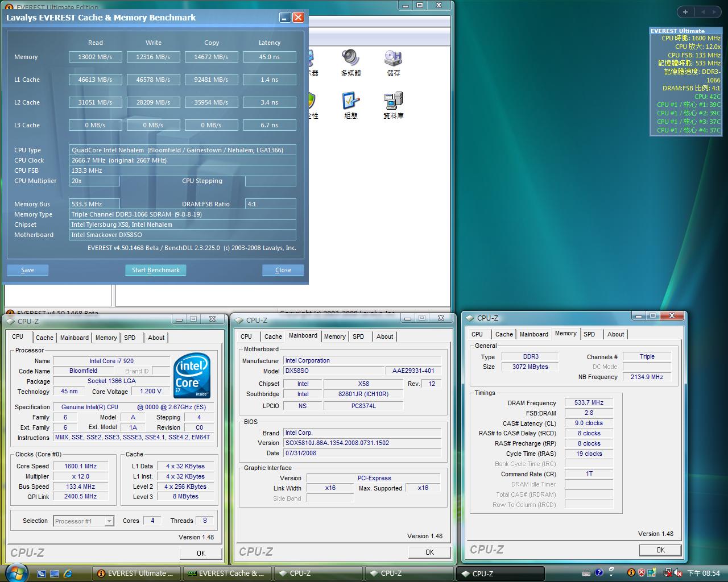Open Cache tab in right CPU-Z window

(x=504, y=334)
